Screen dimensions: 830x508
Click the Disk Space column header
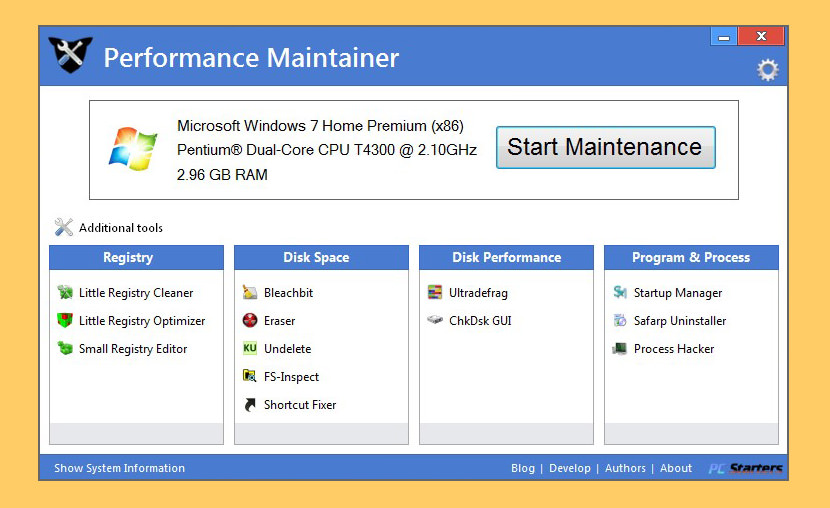(321, 257)
